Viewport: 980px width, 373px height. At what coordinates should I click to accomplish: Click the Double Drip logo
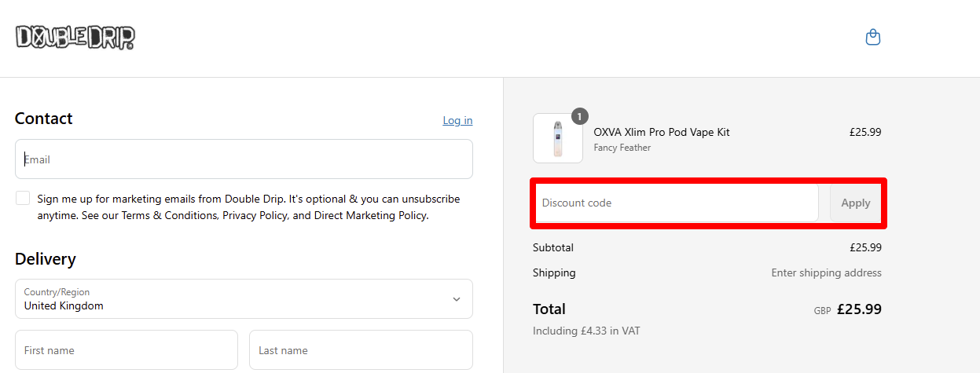click(75, 37)
